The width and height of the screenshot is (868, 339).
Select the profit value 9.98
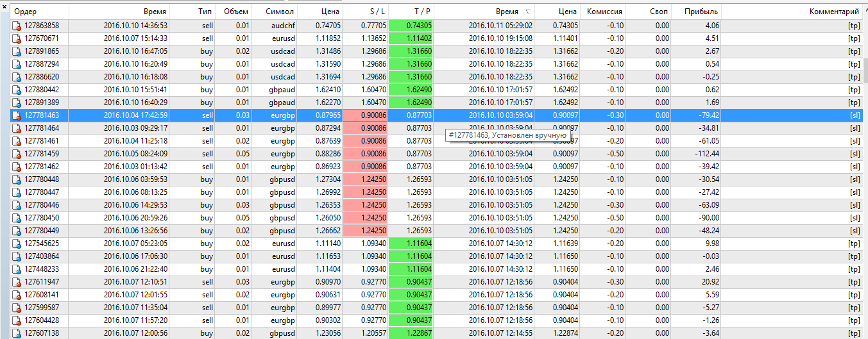tap(712, 244)
